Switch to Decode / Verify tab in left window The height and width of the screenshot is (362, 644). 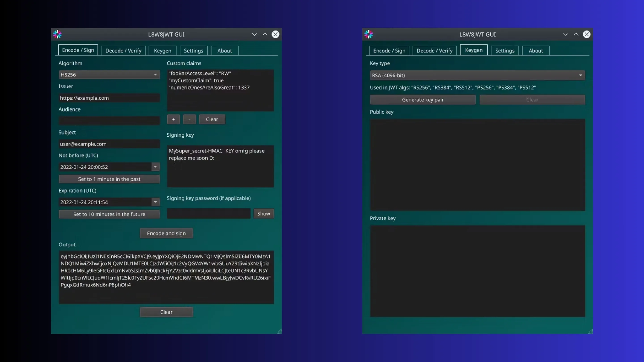[x=123, y=51]
